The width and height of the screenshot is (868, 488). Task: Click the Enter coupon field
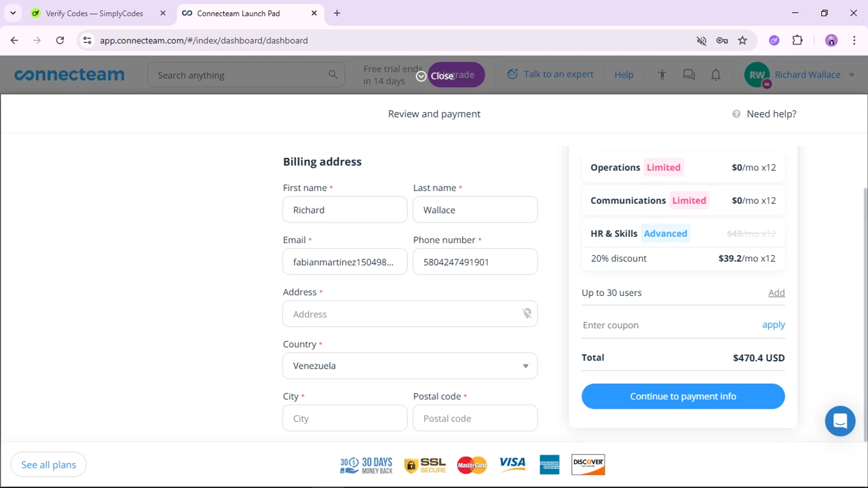coord(668,325)
